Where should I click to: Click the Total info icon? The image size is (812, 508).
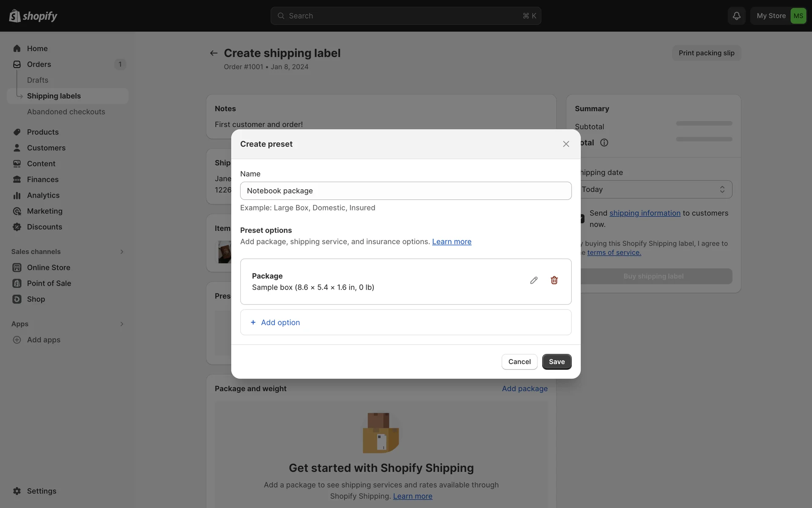(x=604, y=143)
